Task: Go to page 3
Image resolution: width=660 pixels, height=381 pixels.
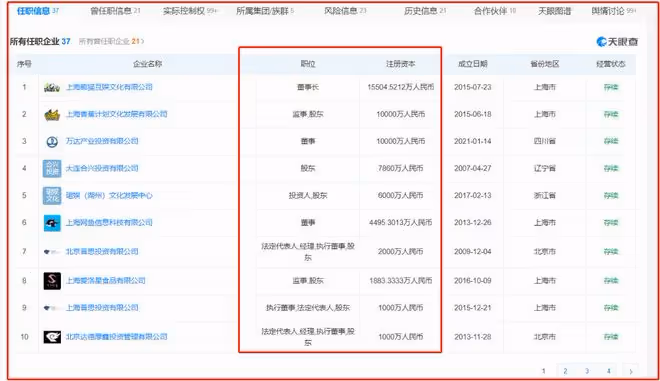Action: 587,371
